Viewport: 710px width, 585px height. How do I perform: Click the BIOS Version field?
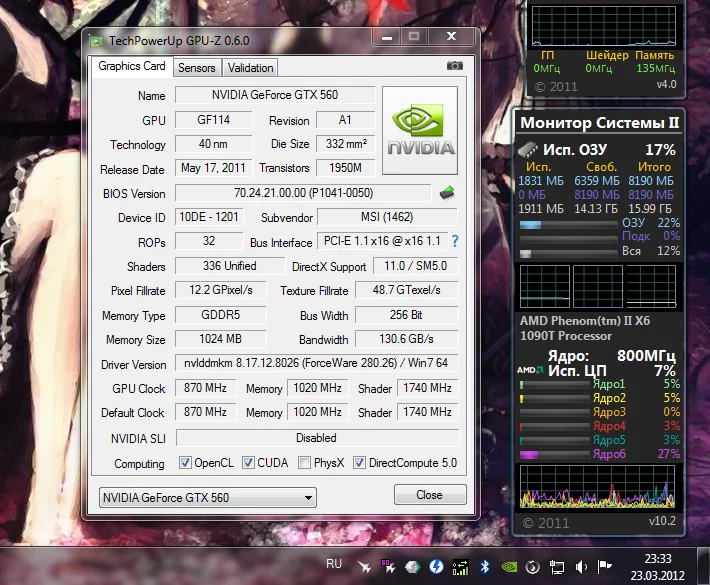(x=303, y=193)
